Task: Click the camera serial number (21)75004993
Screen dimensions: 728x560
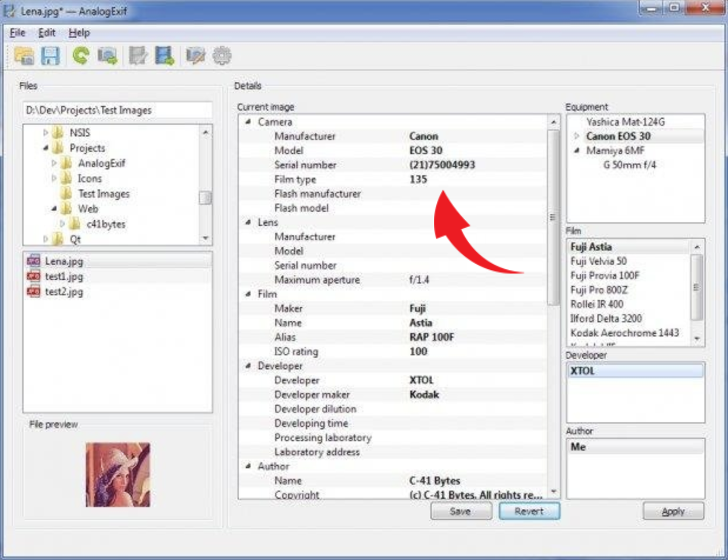Action: 442,165
